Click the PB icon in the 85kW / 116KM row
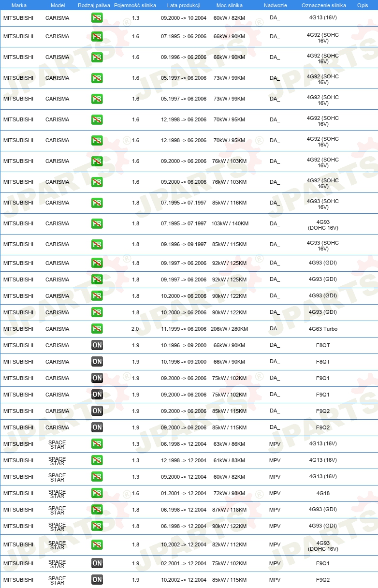 tap(97, 203)
